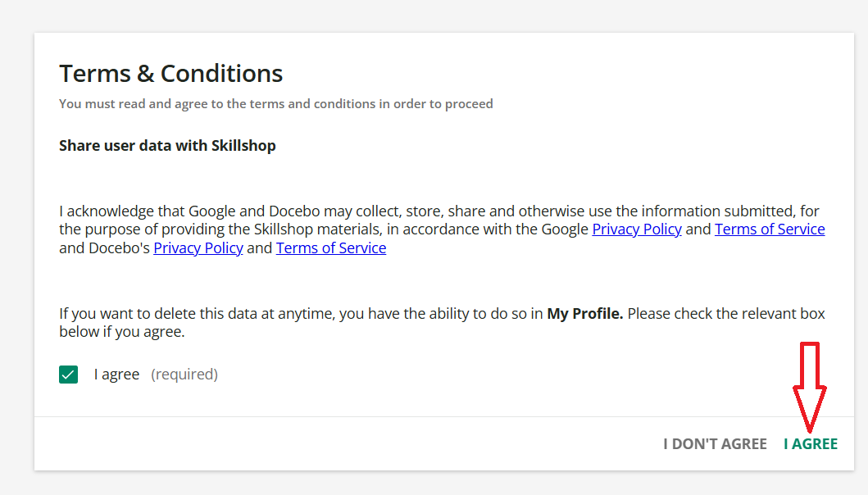Click the "(required)" text beside I agree
Viewport: 868px width, 495px height.
click(x=184, y=375)
